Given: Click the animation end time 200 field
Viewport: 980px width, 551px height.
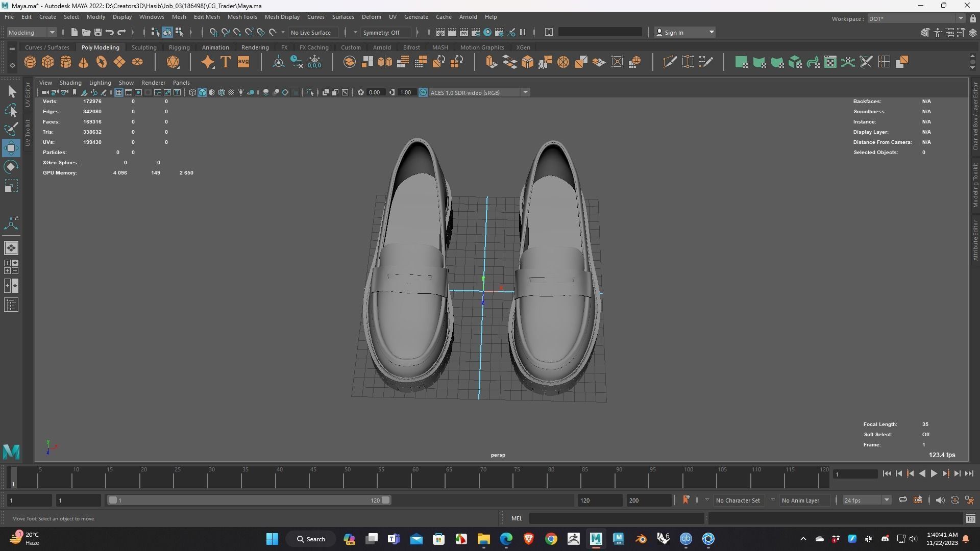Looking at the screenshot, I should [x=649, y=500].
